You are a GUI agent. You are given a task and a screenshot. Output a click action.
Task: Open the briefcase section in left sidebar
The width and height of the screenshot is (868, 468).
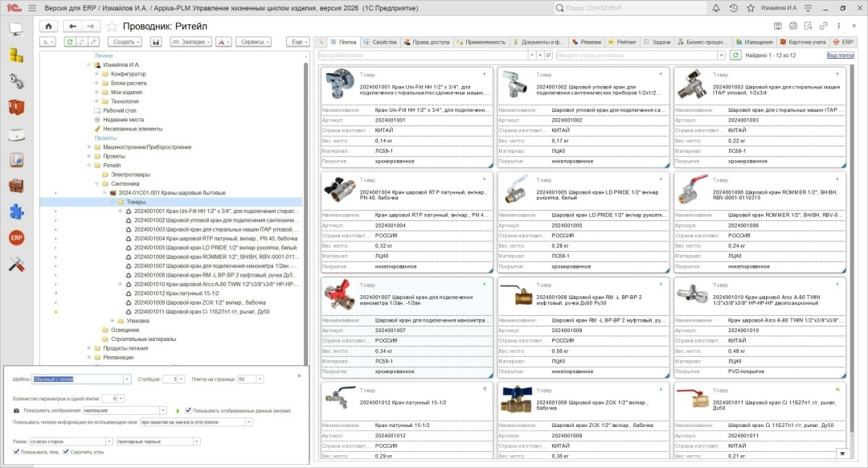(16, 186)
